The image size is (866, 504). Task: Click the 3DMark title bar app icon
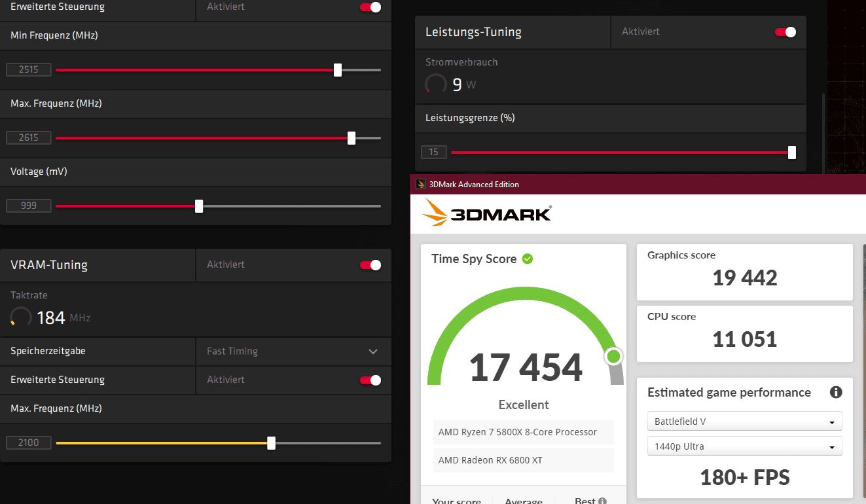point(421,185)
